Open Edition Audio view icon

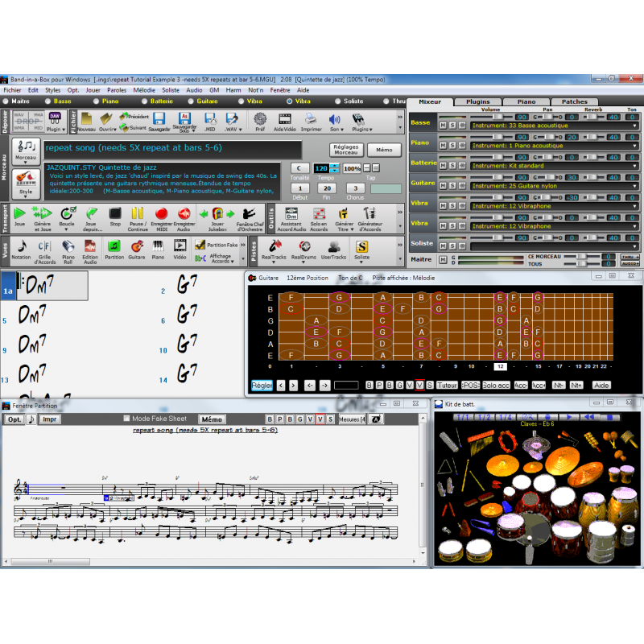coord(90,246)
